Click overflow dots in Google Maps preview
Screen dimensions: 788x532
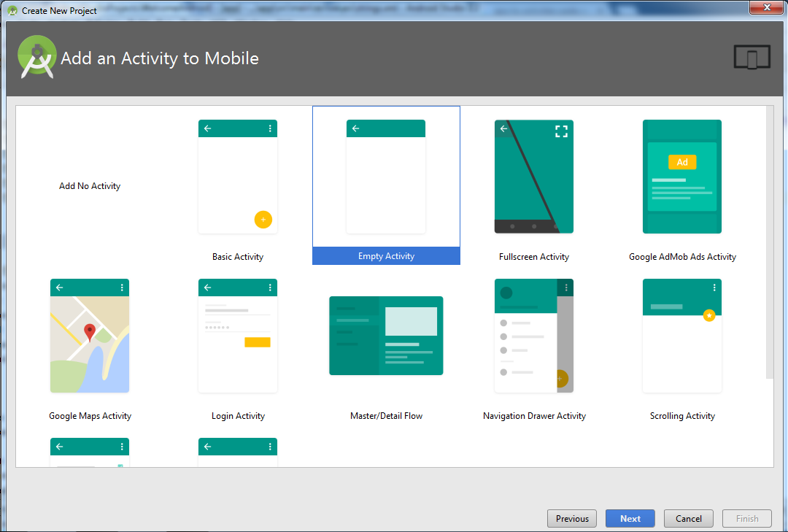click(x=122, y=288)
